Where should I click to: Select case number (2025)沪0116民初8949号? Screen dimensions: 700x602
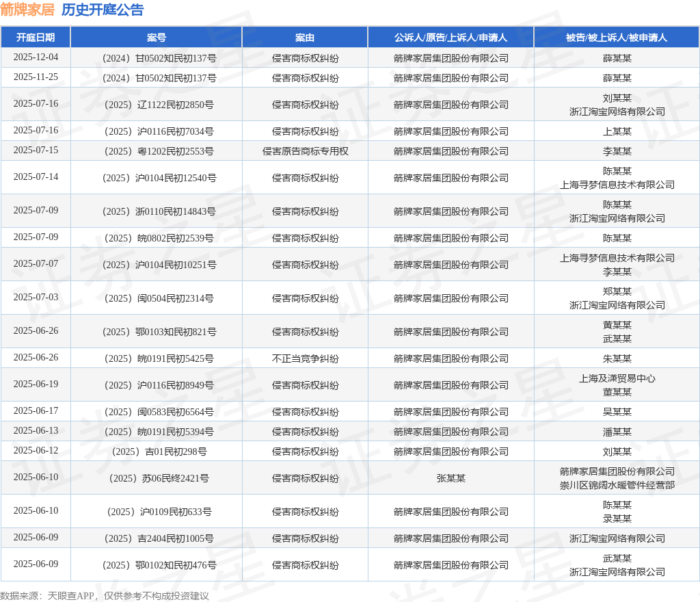[x=159, y=385]
